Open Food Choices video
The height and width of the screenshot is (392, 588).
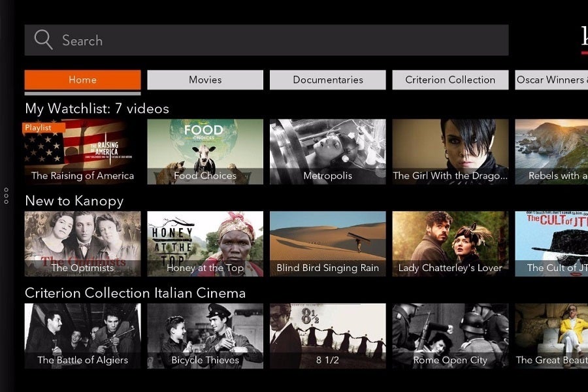point(205,152)
